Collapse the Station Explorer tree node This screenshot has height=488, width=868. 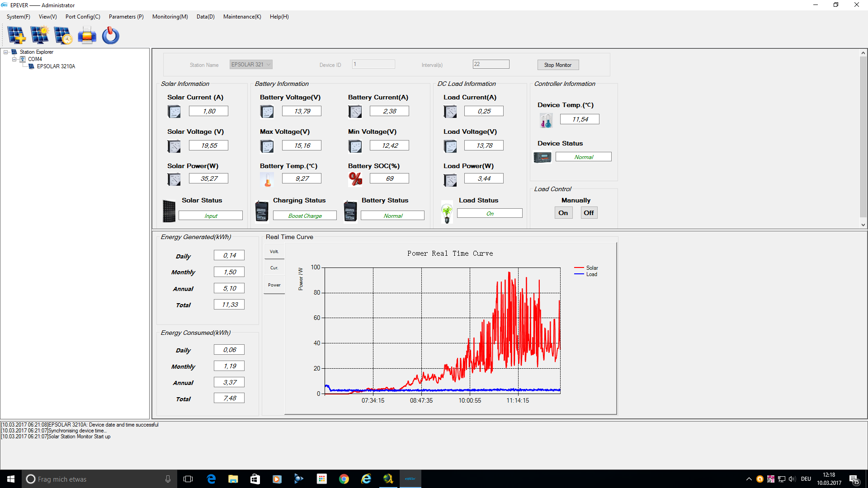6,52
